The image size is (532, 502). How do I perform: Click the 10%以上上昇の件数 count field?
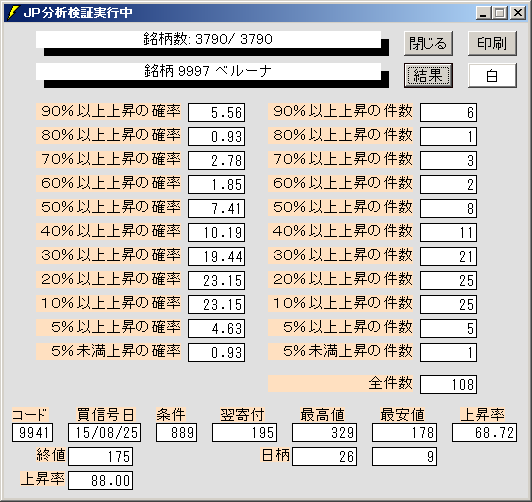click(448, 304)
